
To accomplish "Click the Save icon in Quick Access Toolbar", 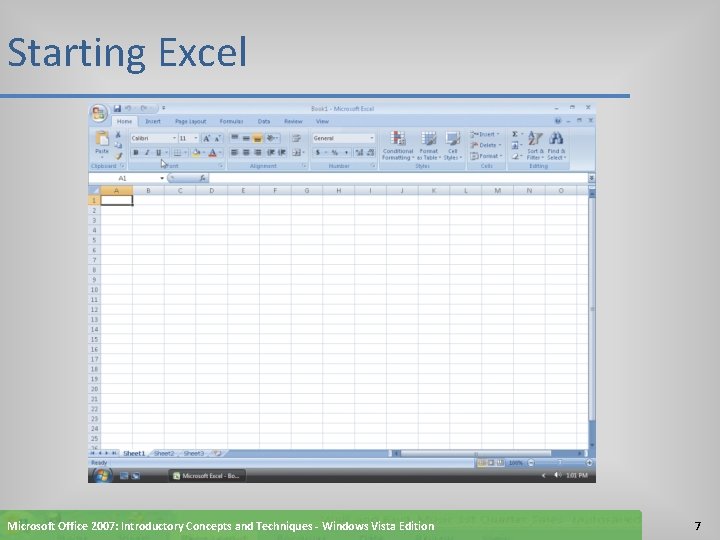I will 117,108.
